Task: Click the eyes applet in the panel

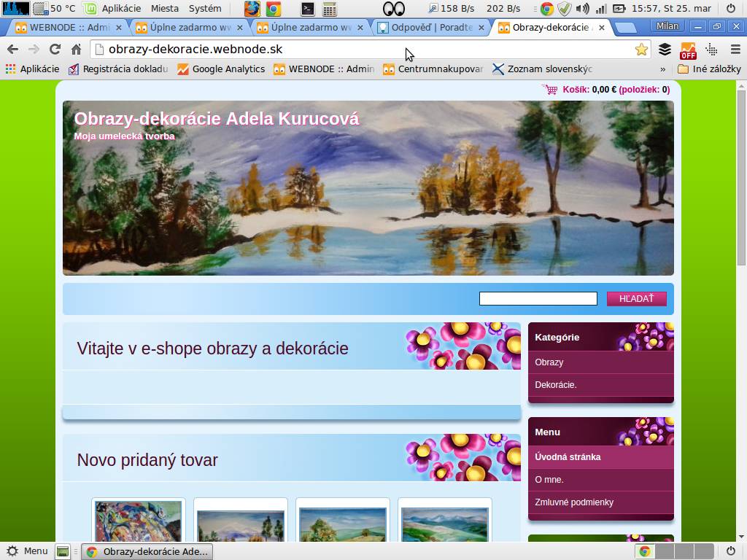Action: coord(394,9)
